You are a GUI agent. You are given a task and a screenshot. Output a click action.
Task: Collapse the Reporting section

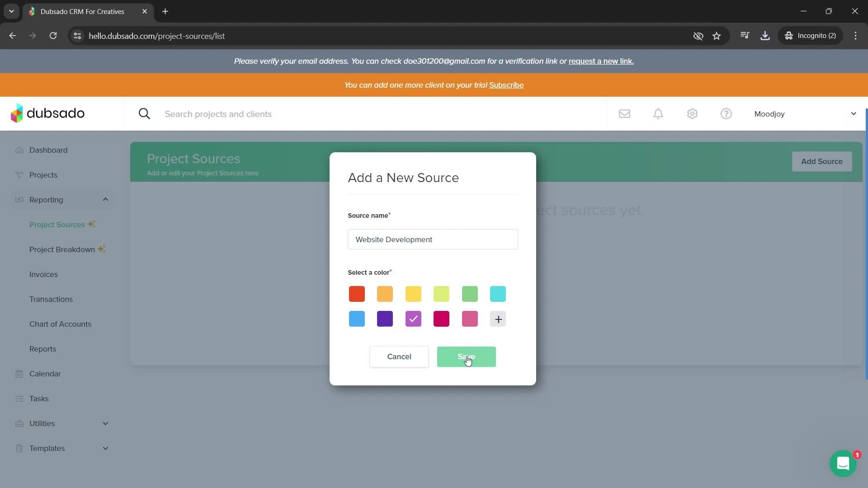[x=105, y=199]
